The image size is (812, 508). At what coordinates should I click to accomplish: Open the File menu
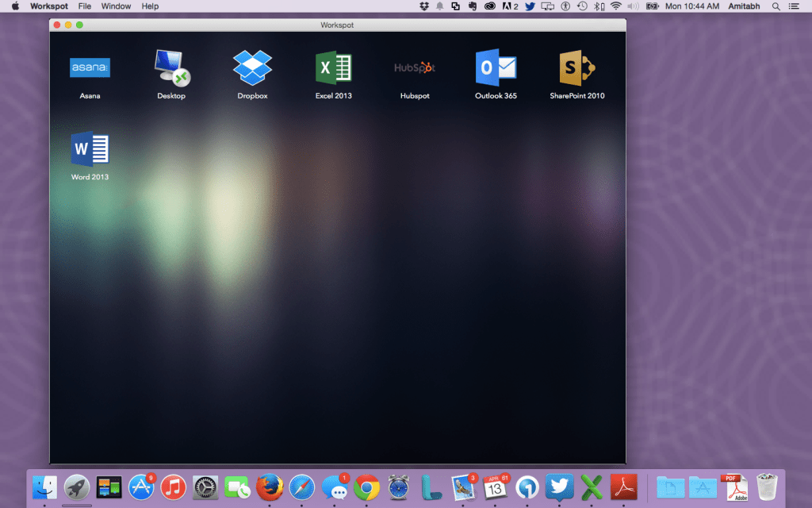coord(84,6)
